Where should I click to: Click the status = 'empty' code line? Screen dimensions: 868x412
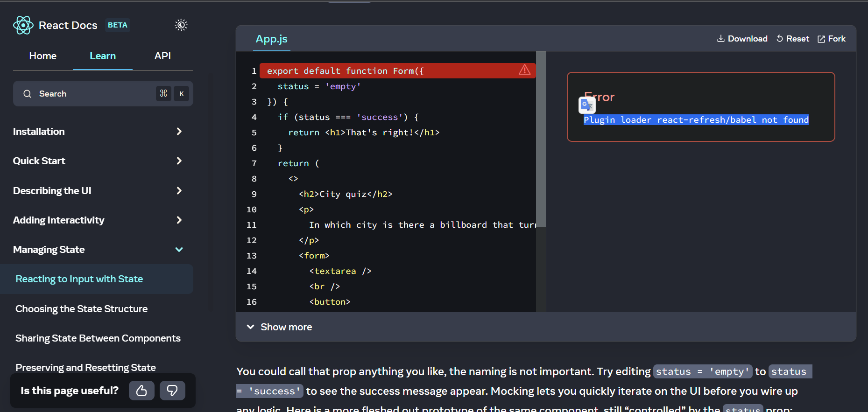(x=319, y=86)
